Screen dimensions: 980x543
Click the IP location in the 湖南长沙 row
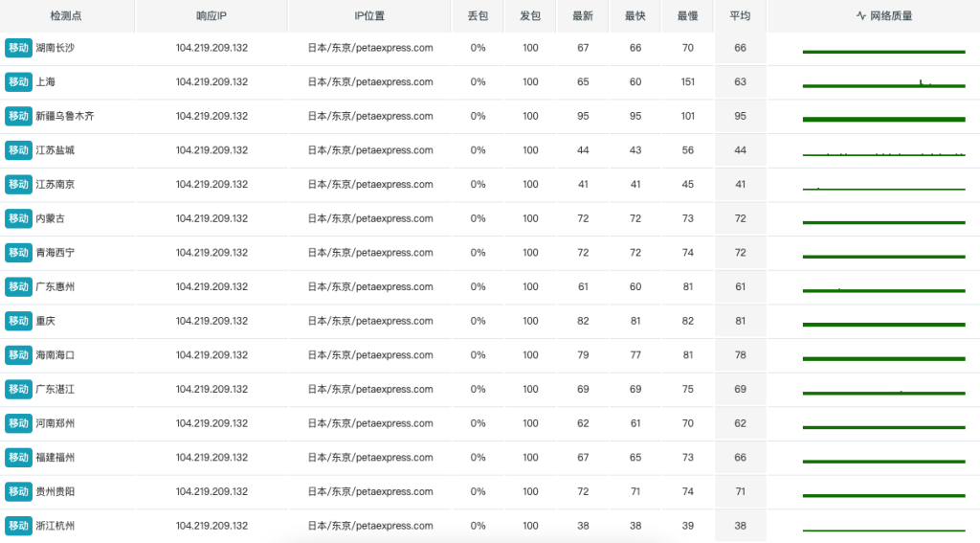370,48
